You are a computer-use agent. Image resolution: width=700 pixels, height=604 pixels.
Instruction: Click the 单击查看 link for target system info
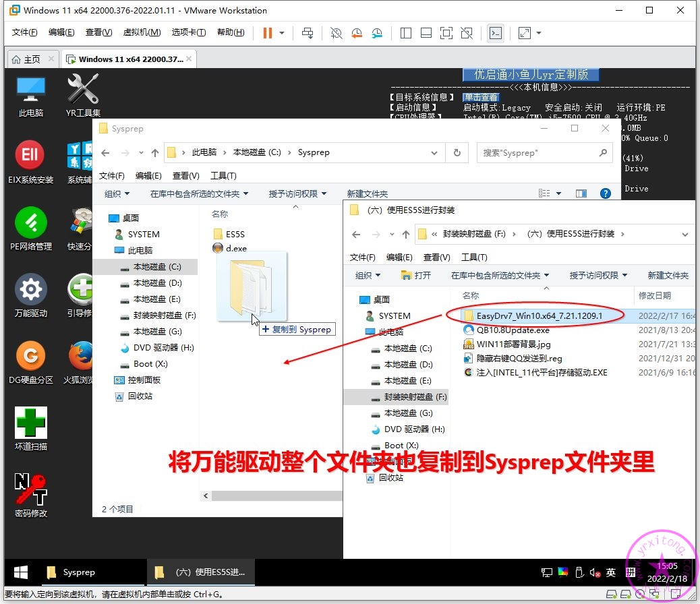(480, 97)
